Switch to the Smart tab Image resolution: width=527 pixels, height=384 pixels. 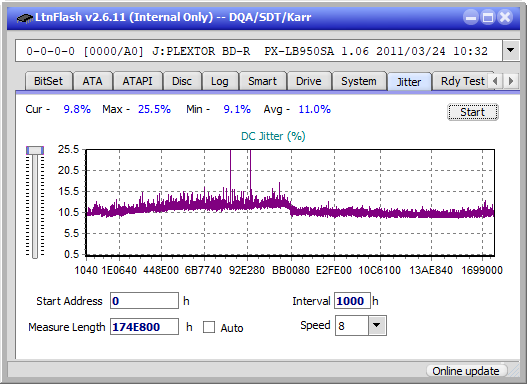[262, 81]
